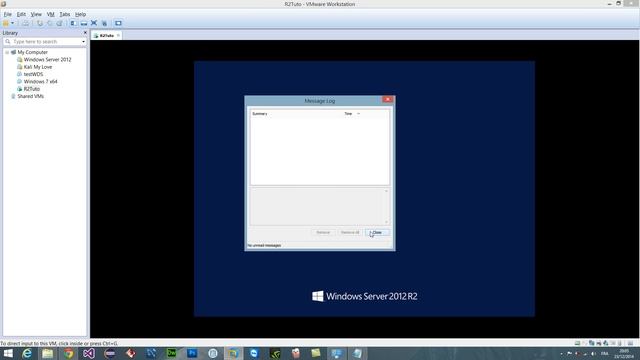The image size is (640, 360).
Task: Close the Library panel
Action: pos(85,33)
